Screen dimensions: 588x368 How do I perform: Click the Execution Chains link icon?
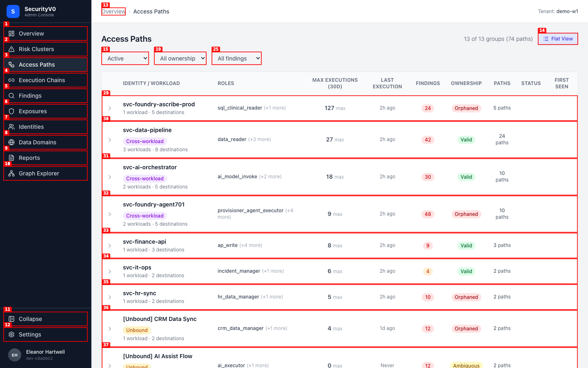(11, 80)
